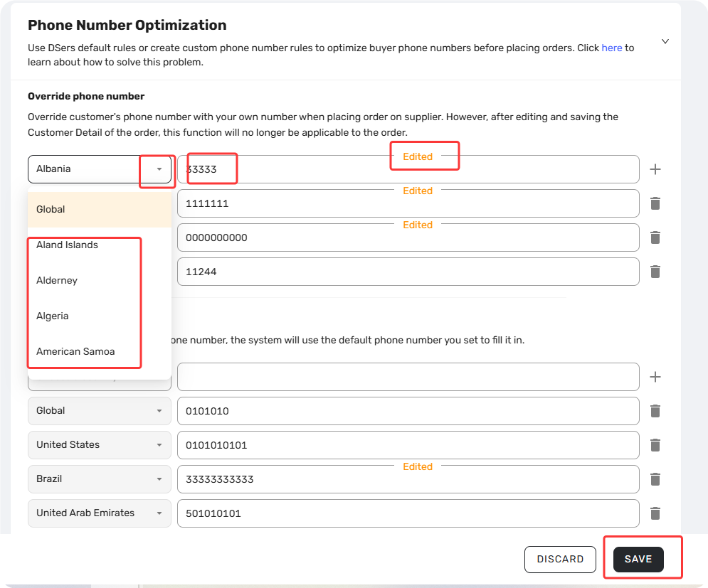Open the Global country dropdown
The image size is (708, 588).
click(x=100, y=411)
